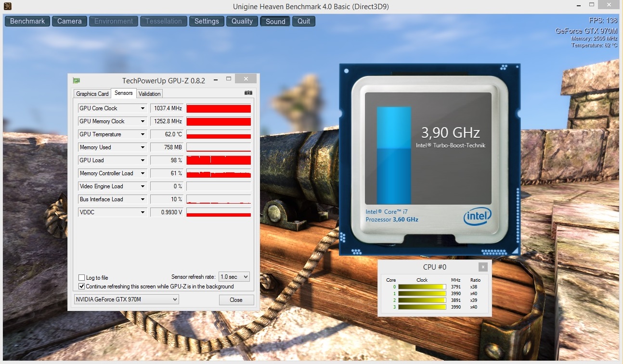Click the 61 % memory controller value

167,173
